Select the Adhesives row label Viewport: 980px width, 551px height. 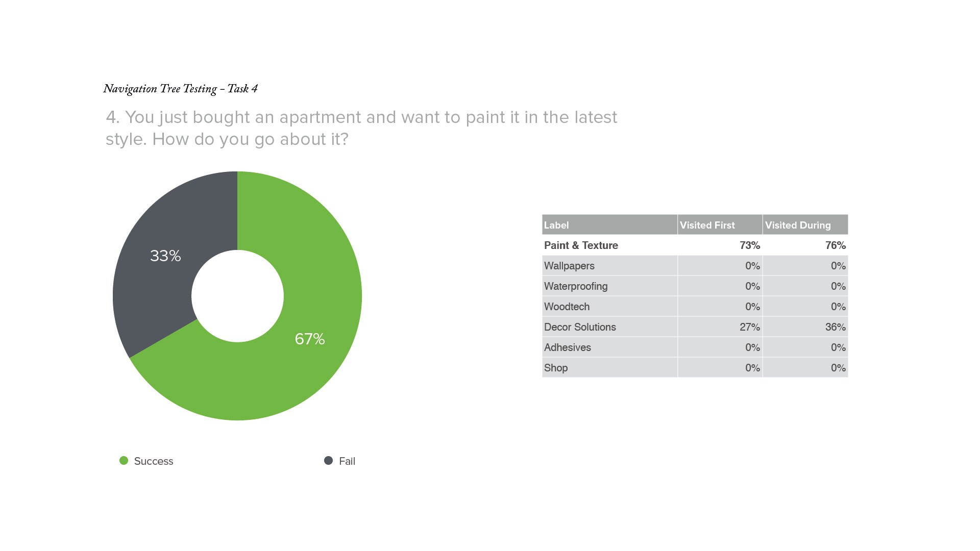click(567, 347)
